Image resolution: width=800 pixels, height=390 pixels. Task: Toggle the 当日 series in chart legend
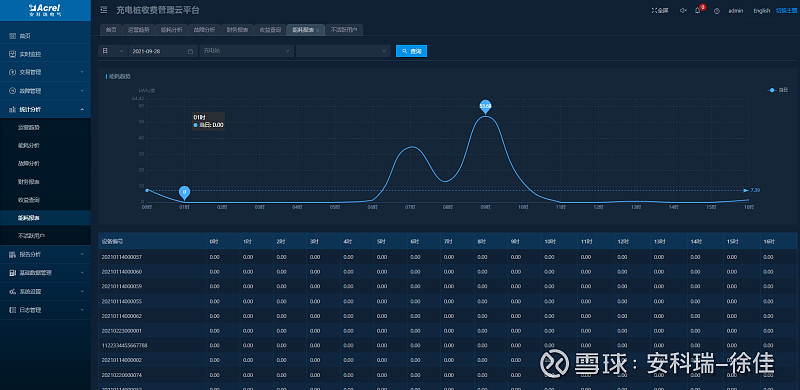click(x=778, y=90)
